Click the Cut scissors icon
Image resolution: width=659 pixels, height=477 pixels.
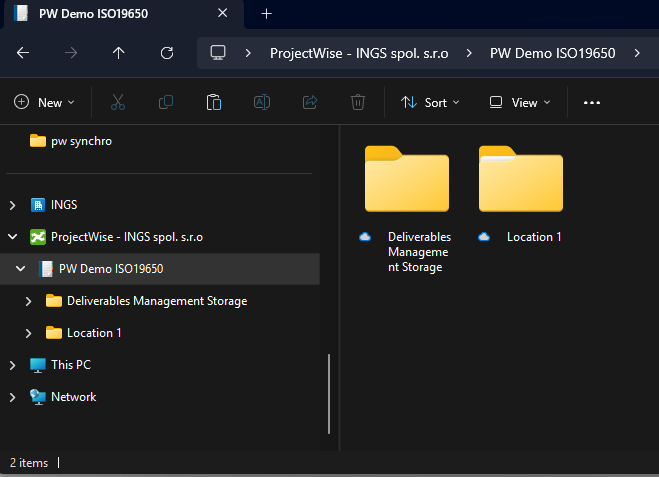[x=118, y=102]
